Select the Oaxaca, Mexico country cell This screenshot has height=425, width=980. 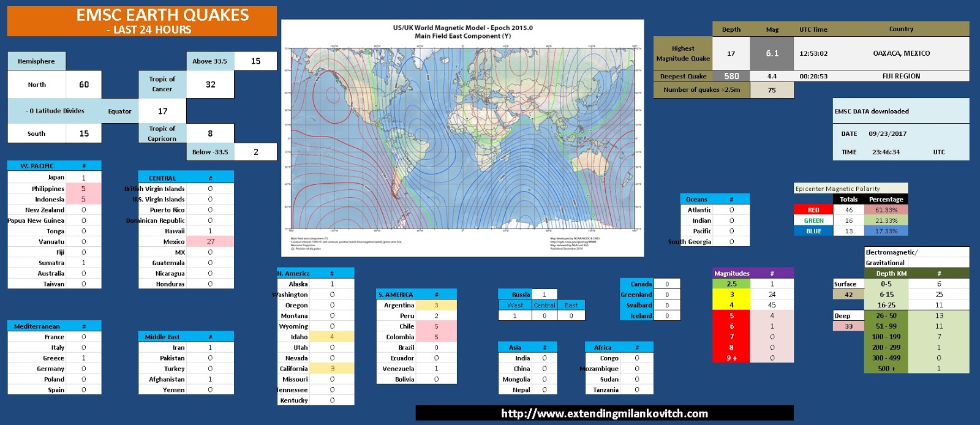click(x=901, y=53)
